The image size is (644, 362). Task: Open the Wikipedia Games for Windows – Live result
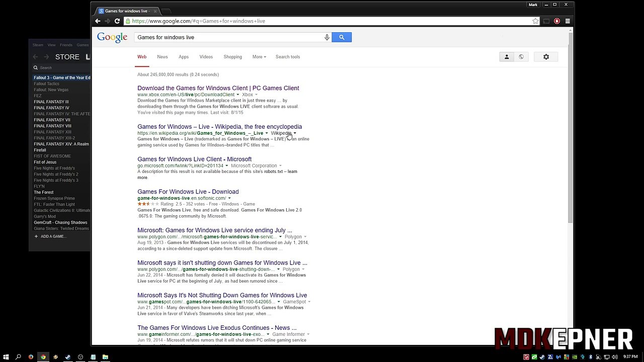pos(219,127)
